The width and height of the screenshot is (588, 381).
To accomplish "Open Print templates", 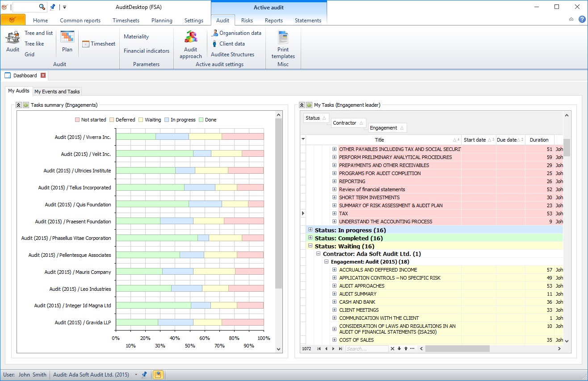I will [283, 45].
